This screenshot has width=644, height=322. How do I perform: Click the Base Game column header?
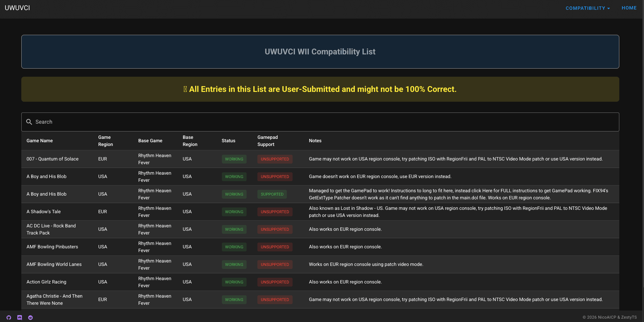point(150,141)
